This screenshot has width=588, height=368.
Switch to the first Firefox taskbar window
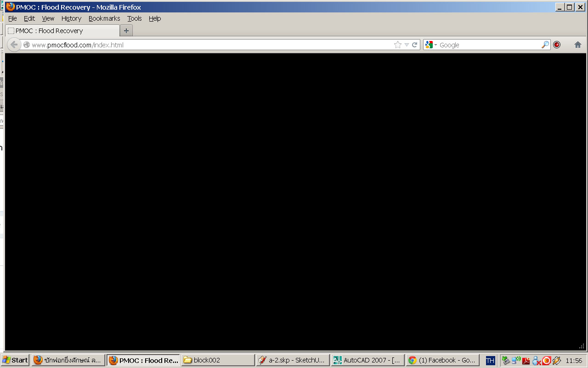pyautogui.click(x=68, y=360)
